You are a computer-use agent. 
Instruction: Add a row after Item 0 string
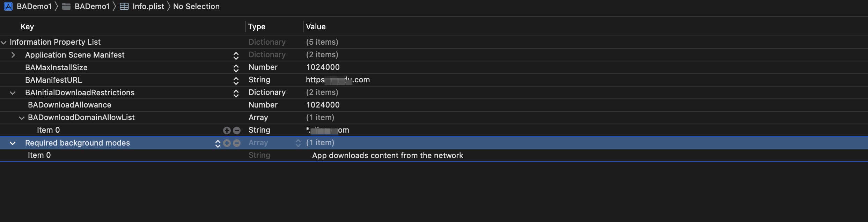(227, 131)
